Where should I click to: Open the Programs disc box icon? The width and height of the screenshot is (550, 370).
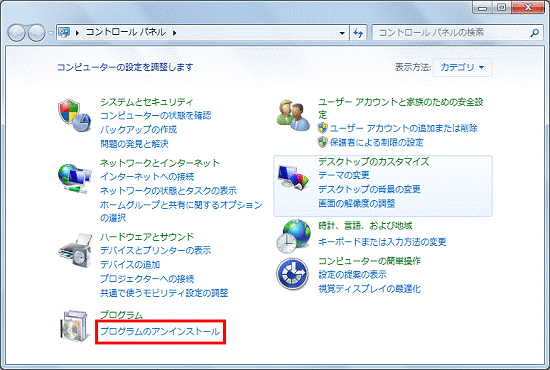pos(74,325)
